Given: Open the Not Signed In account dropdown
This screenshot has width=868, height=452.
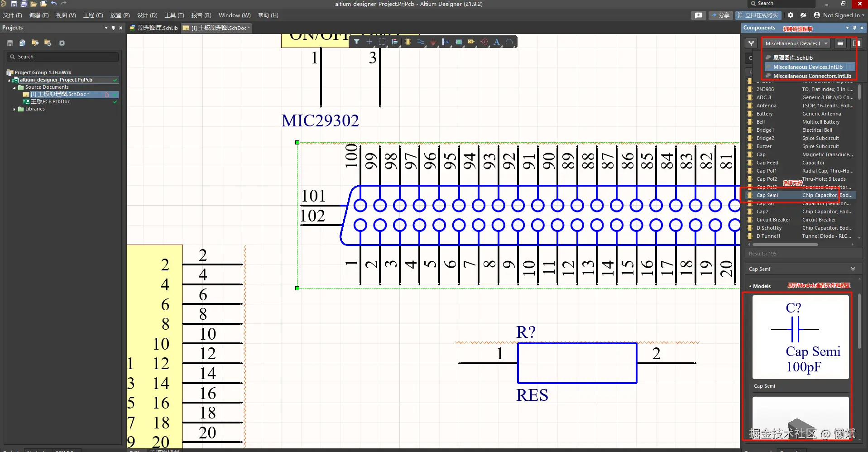Looking at the screenshot, I should tap(839, 15).
